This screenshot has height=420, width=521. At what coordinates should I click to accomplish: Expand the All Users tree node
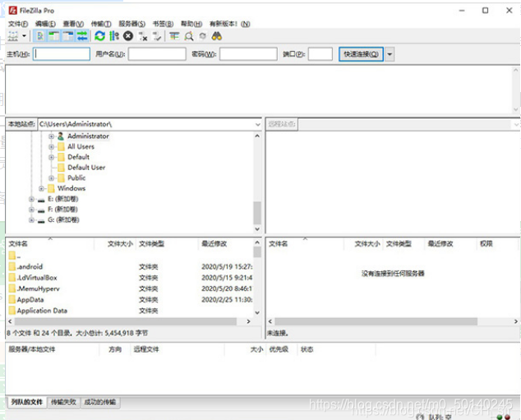[51, 146]
